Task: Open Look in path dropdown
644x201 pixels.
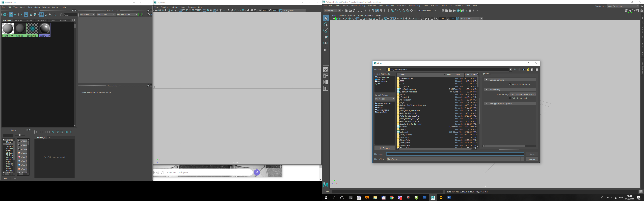Action: [511, 70]
